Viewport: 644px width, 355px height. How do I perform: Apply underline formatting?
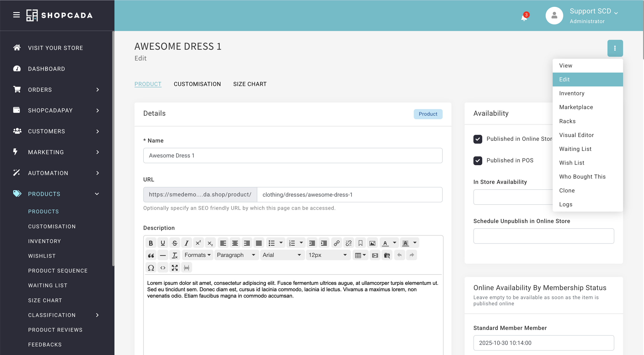pyautogui.click(x=163, y=243)
